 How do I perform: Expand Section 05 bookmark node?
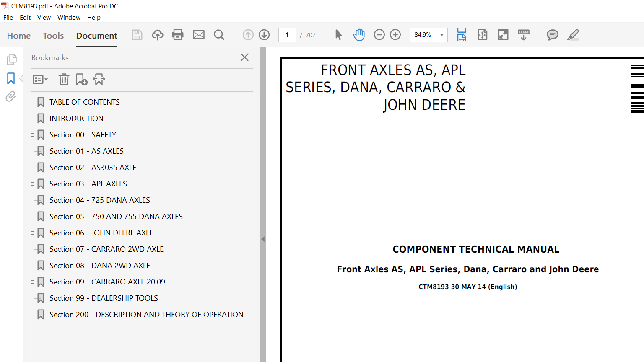pyautogui.click(x=33, y=217)
